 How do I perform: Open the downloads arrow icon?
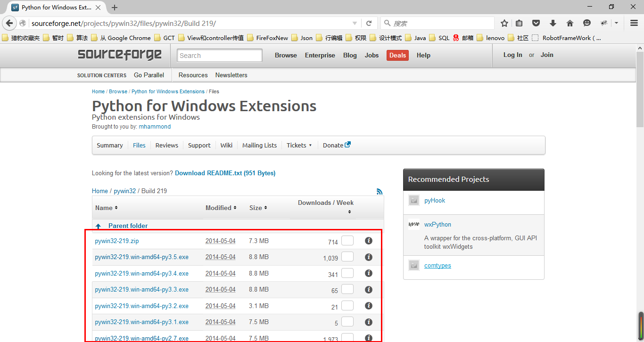pyautogui.click(x=553, y=23)
